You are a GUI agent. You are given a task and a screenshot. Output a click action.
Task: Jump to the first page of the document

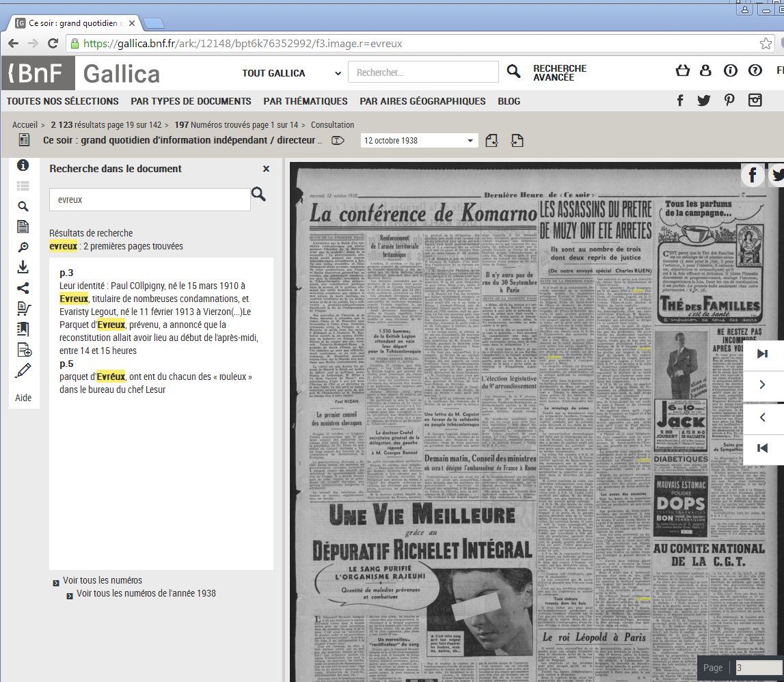763,448
